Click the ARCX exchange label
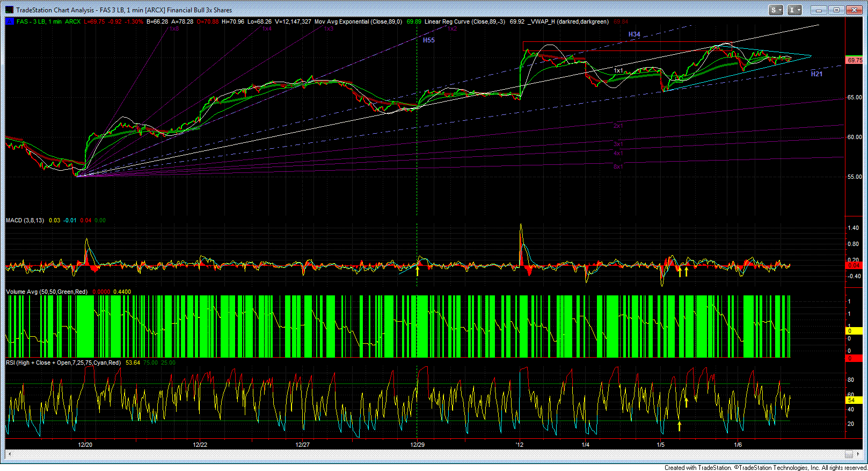Image resolution: width=868 pixels, height=471 pixels. (x=73, y=21)
